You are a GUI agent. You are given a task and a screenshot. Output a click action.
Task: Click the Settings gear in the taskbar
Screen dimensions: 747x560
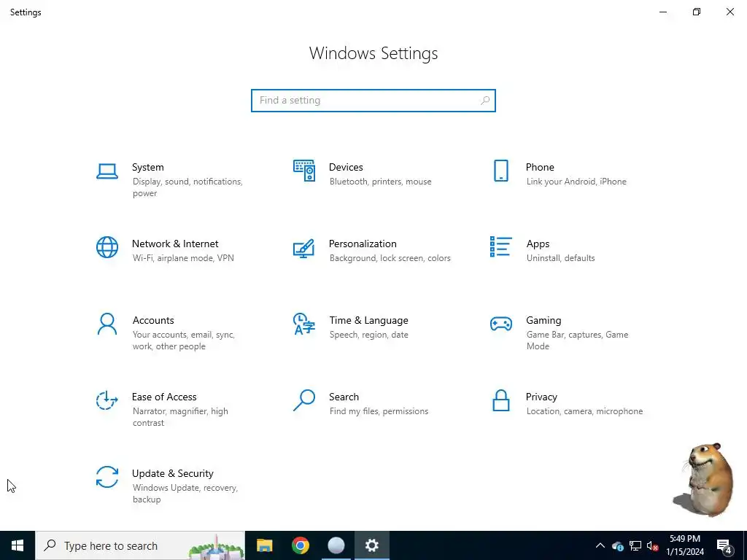pos(371,545)
